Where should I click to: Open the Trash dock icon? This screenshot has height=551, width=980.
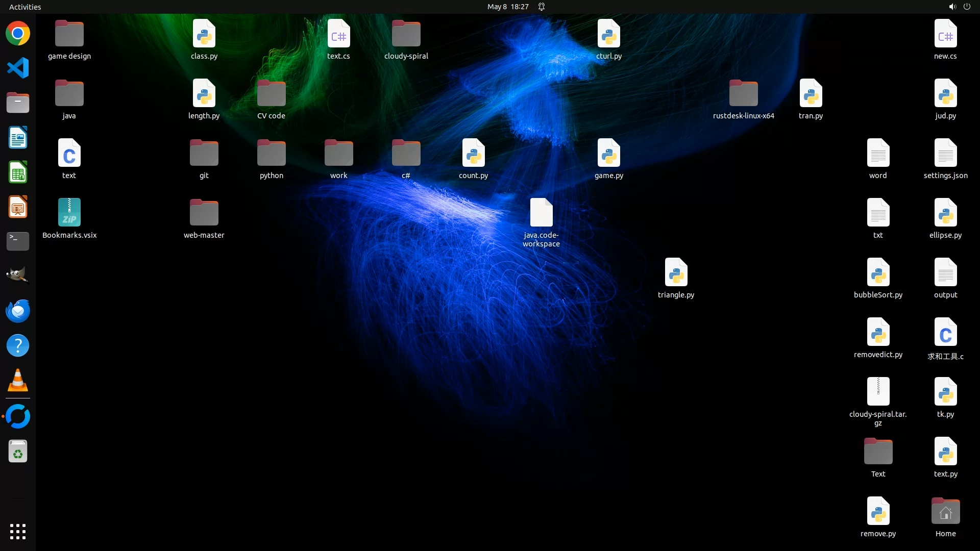pyautogui.click(x=18, y=452)
